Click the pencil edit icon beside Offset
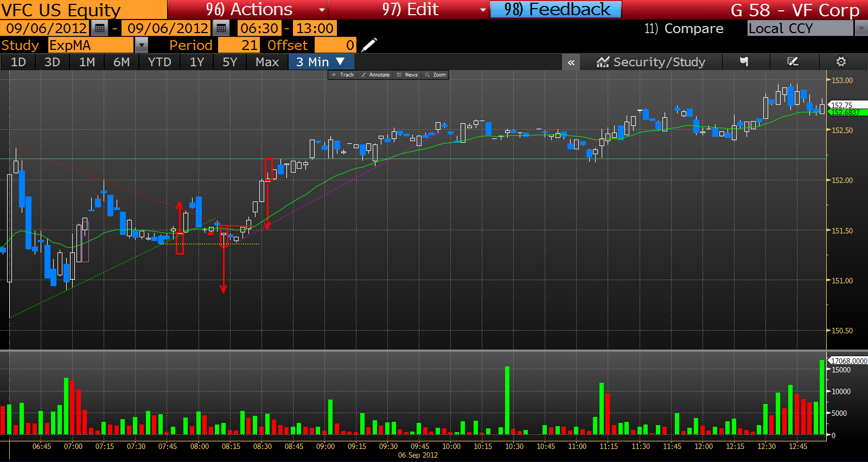Viewport: 868px width, 462px height. click(x=369, y=45)
